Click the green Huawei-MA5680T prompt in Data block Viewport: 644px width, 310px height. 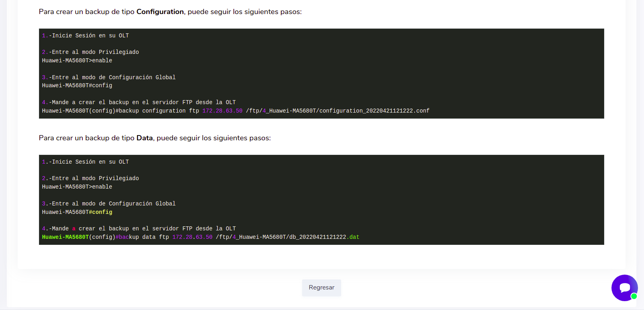65,237
